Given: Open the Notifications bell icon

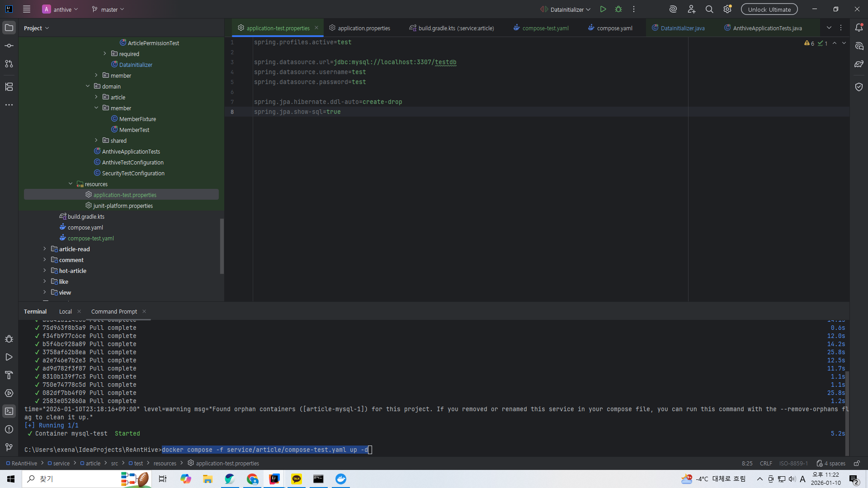Looking at the screenshot, I should (x=859, y=28).
